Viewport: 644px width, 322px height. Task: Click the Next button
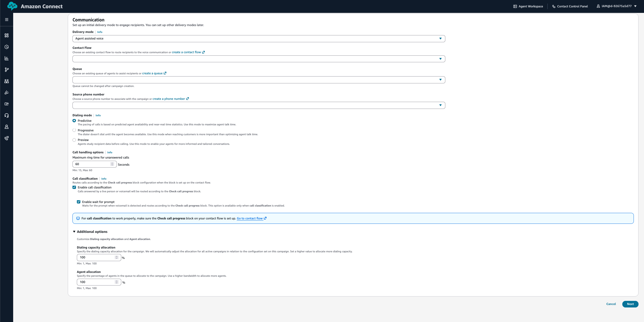(x=630, y=304)
